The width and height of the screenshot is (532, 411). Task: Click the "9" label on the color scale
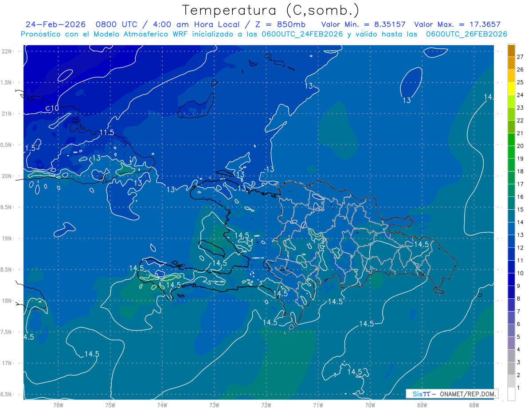click(x=519, y=286)
